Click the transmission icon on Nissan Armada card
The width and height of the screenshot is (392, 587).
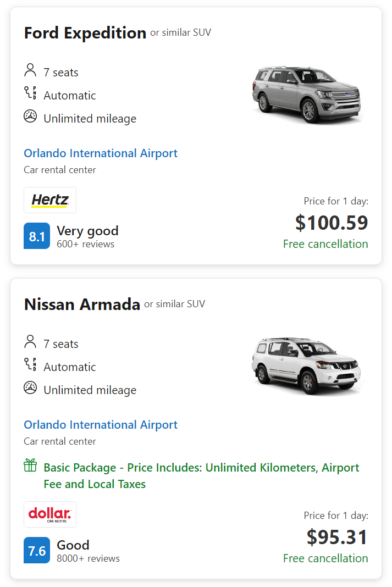tap(30, 365)
